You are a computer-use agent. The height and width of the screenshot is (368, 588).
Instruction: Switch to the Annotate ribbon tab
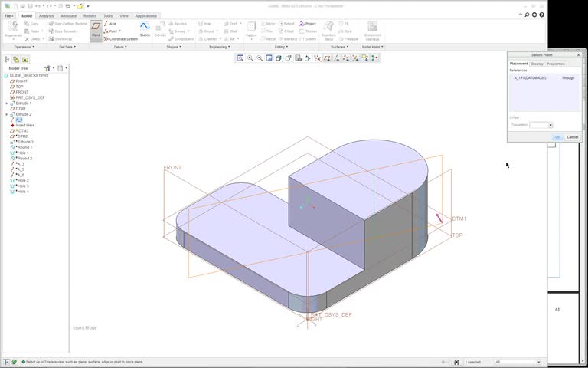(x=69, y=16)
